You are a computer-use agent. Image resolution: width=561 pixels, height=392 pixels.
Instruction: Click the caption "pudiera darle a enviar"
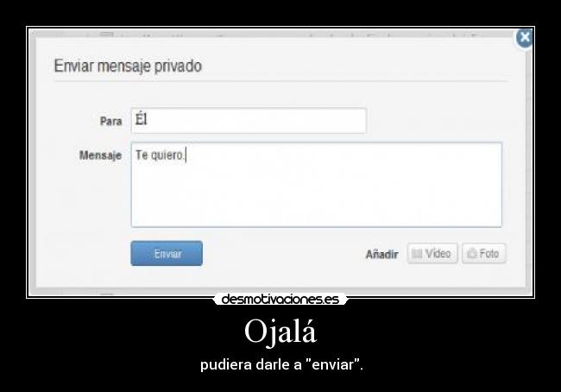[281, 364]
